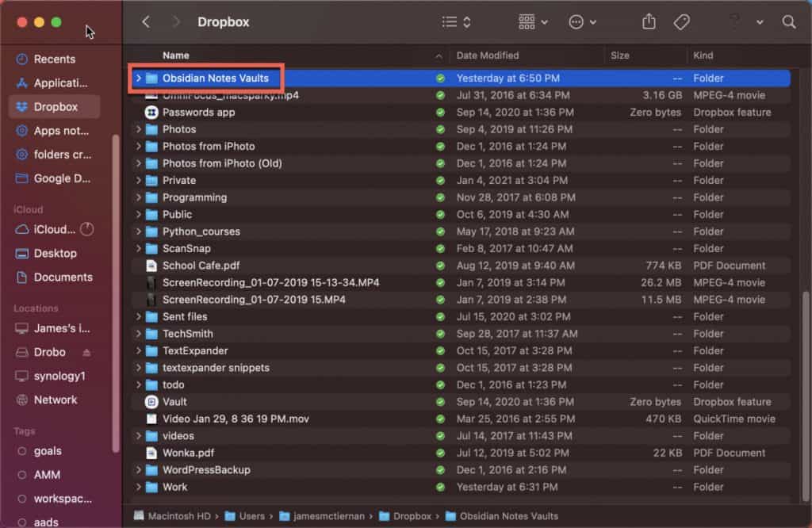Click sync status icon for Wonka.pdf
The image size is (812, 528).
(440, 453)
